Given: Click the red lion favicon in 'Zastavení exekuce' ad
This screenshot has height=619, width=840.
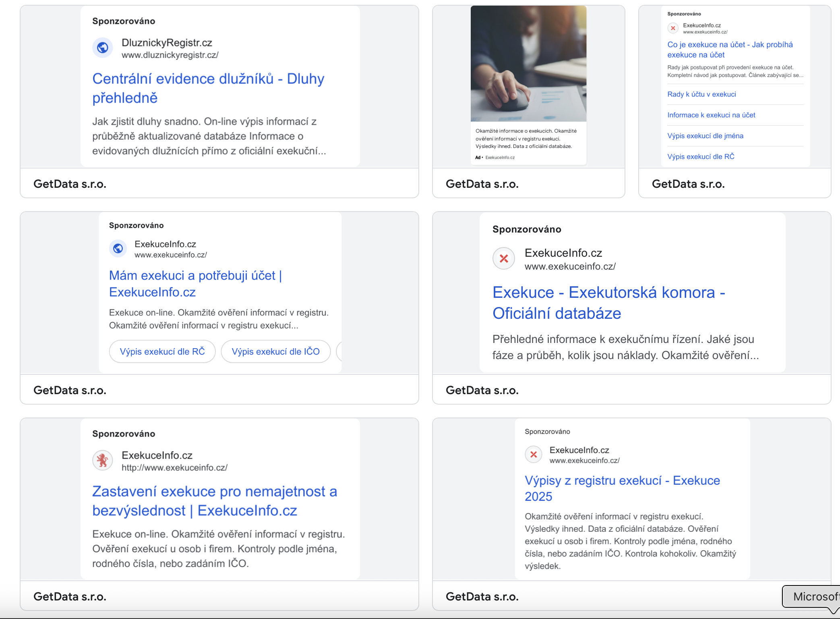Looking at the screenshot, I should [x=103, y=461].
